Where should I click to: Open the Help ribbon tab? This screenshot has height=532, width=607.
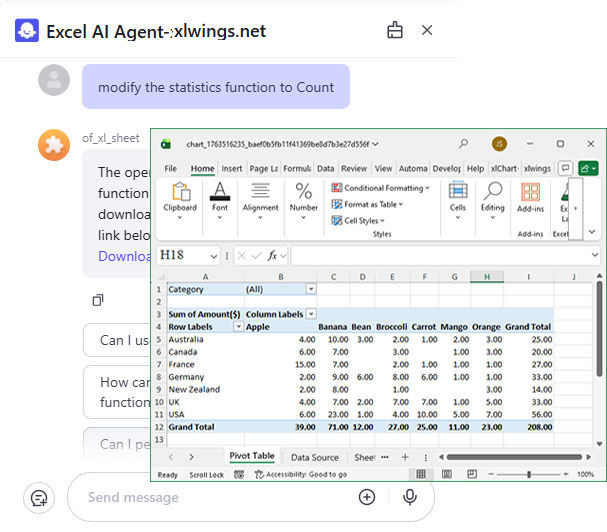(475, 168)
